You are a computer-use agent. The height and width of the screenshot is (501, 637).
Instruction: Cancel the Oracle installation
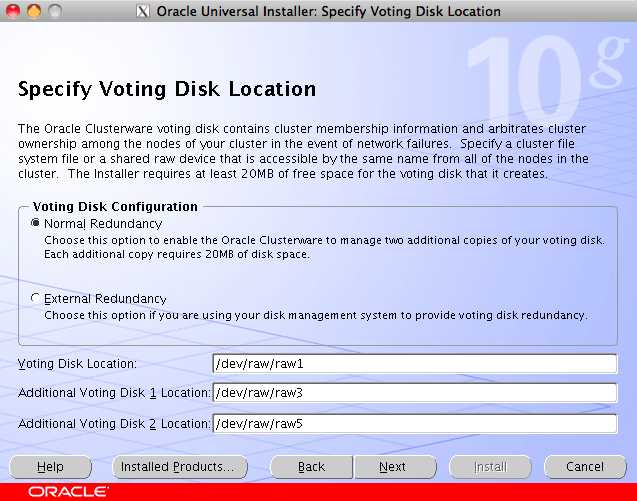point(585,467)
